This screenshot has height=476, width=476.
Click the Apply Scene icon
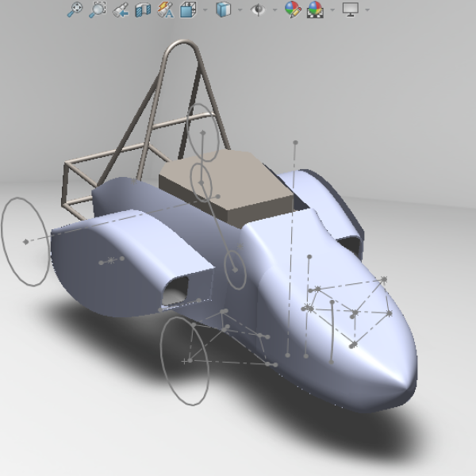click(x=316, y=10)
